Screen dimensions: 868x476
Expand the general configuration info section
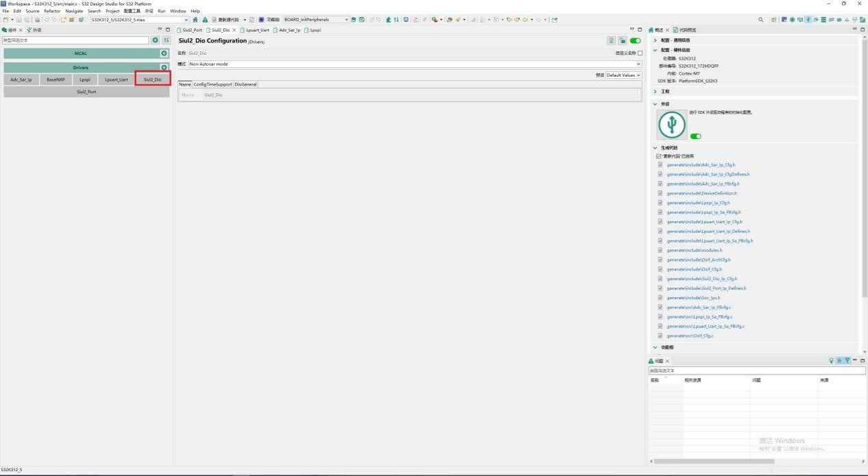(655, 40)
